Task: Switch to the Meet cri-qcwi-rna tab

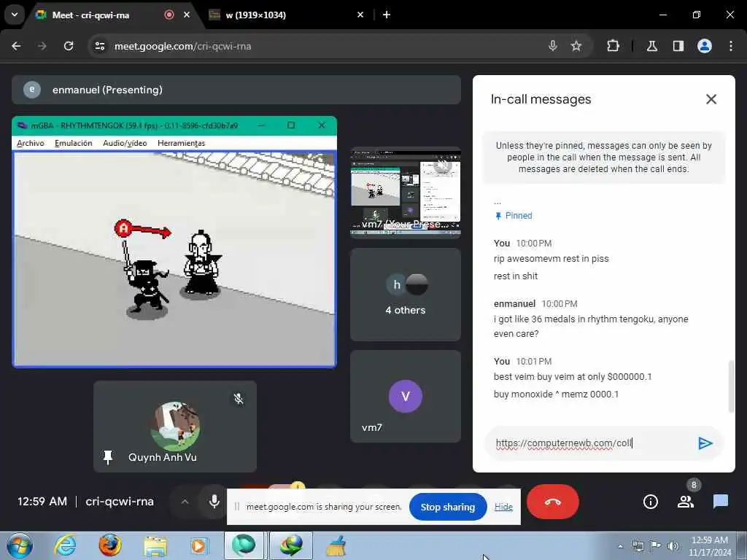Action: click(90, 15)
